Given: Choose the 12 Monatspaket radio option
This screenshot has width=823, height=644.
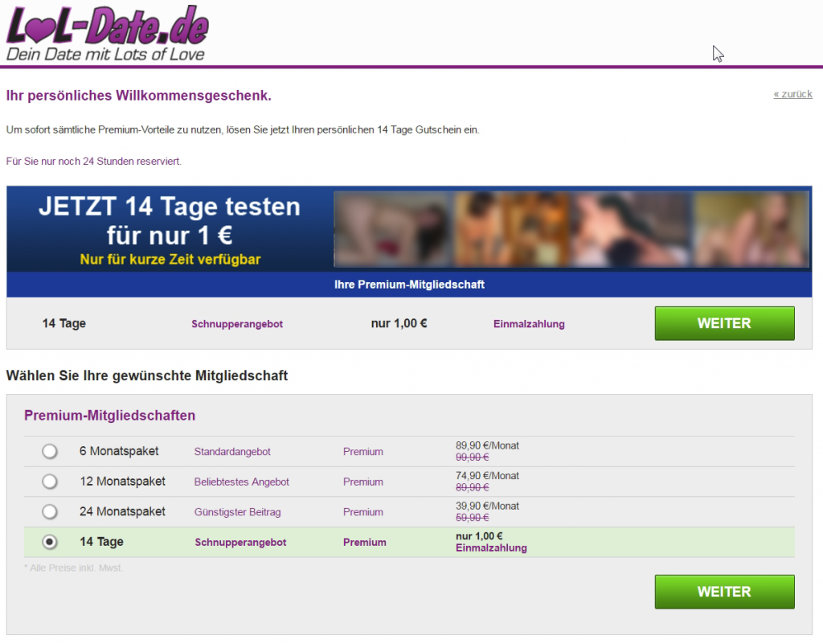Looking at the screenshot, I should click(50, 482).
